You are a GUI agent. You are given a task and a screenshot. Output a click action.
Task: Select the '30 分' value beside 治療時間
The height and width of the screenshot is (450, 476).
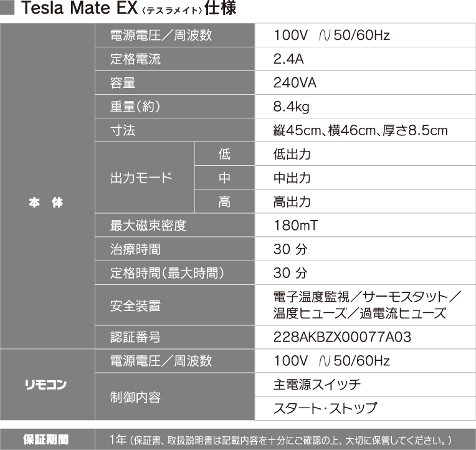pyautogui.click(x=290, y=249)
